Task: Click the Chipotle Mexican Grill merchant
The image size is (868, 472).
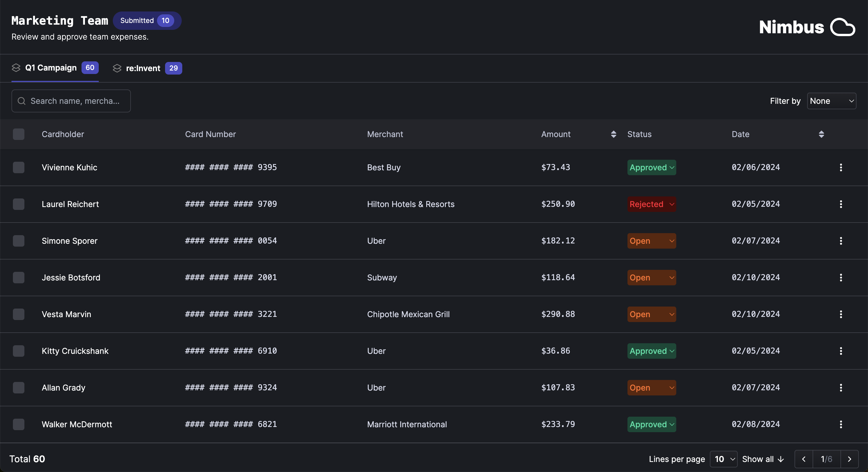Action: (x=408, y=314)
